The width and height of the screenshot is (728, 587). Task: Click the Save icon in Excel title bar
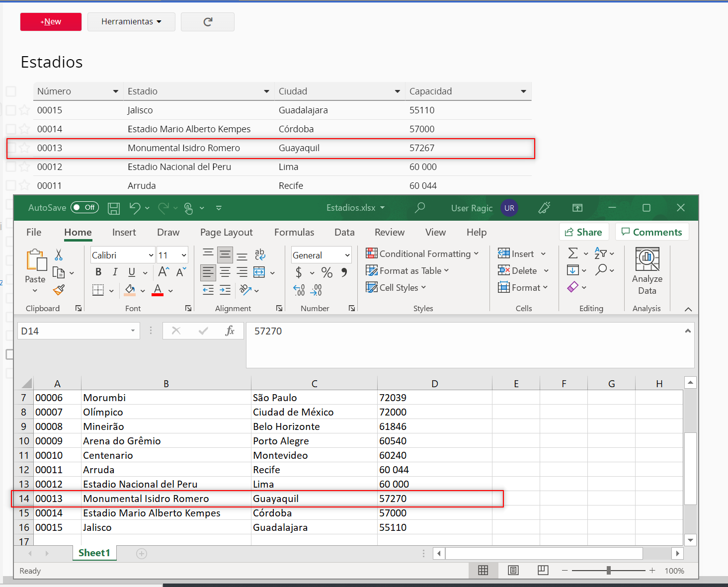pyautogui.click(x=114, y=208)
